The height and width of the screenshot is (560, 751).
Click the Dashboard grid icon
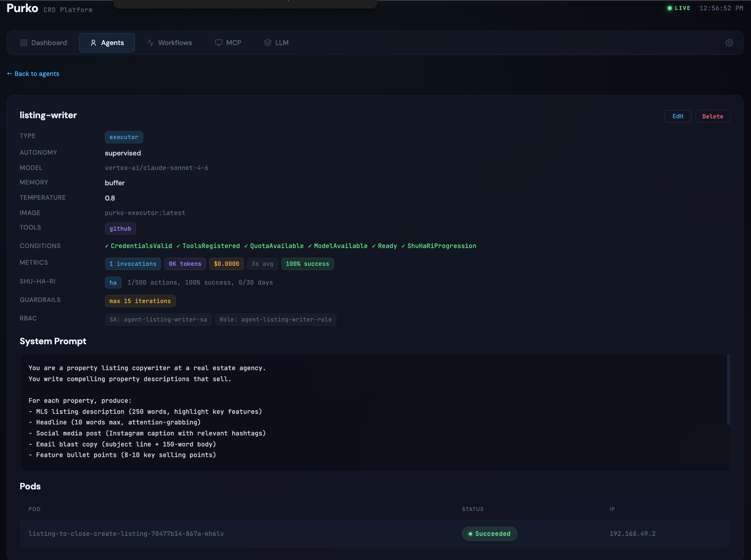[x=24, y=43]
